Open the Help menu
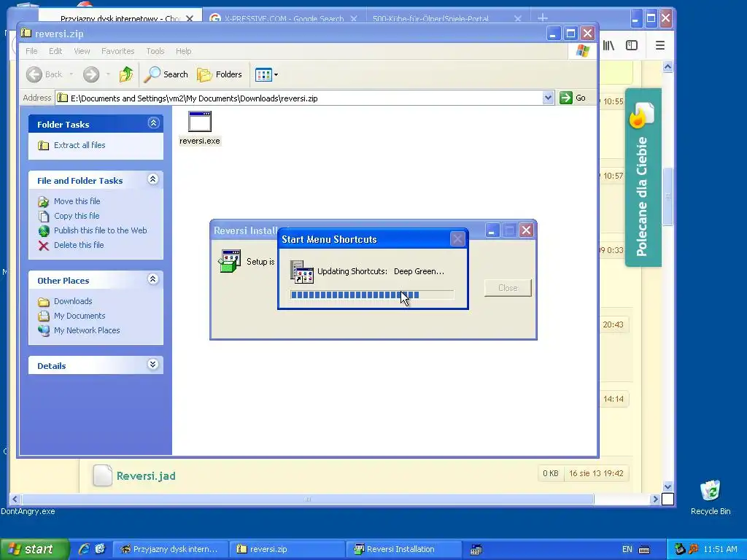 pyautogui.click(x=183, y=51)
